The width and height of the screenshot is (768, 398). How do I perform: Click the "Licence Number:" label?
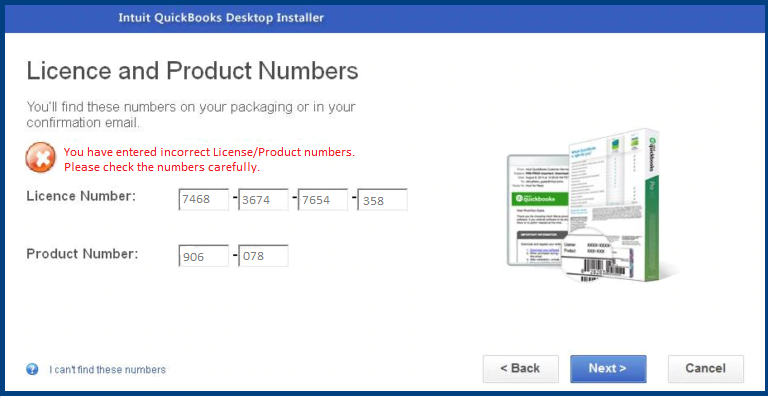tap(81, 196)
